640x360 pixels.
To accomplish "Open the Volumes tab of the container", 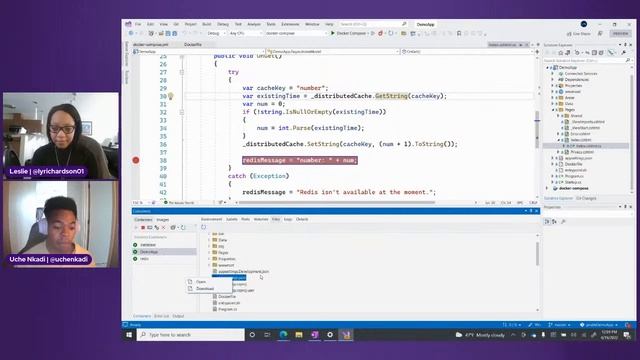I will pyautogui.click(x=261, y=219).
